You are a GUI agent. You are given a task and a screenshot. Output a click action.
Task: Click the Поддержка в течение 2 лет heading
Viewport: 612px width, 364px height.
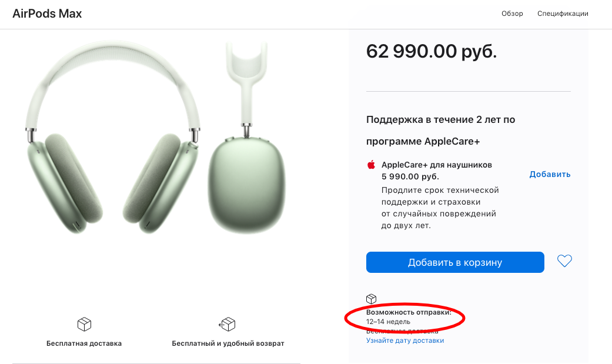pos(440,119)
